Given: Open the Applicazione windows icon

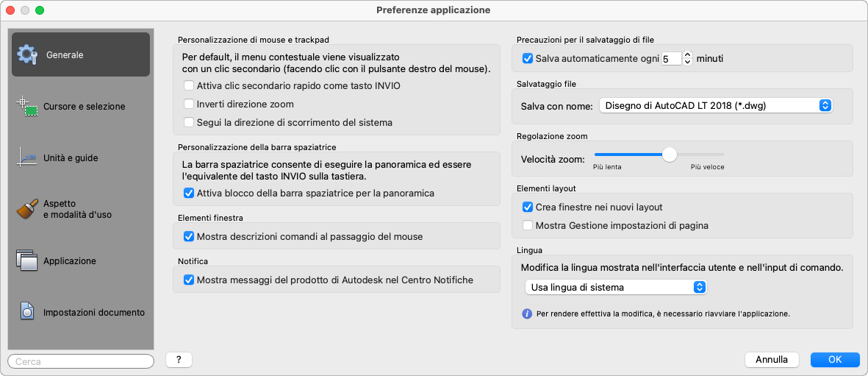Looking at the screenshot, I should [27, 260].
